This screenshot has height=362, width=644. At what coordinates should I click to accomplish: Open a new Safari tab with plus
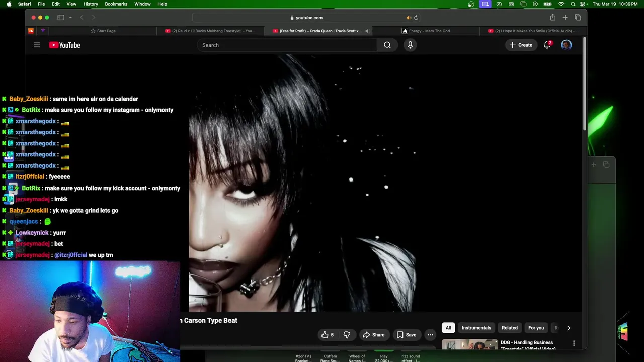click(565, 18)
